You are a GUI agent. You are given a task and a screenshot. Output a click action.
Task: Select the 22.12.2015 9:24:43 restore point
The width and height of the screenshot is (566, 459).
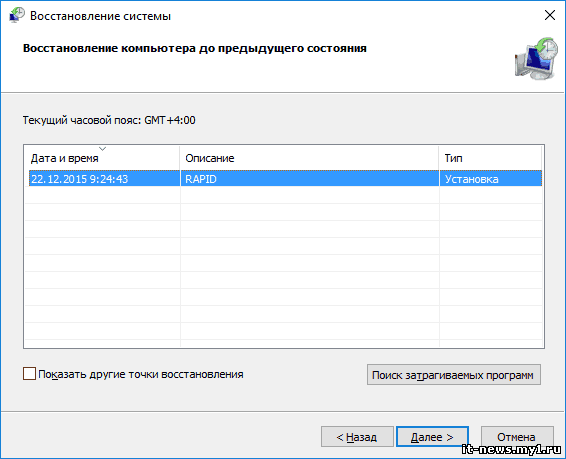click(x=285, y=179)
